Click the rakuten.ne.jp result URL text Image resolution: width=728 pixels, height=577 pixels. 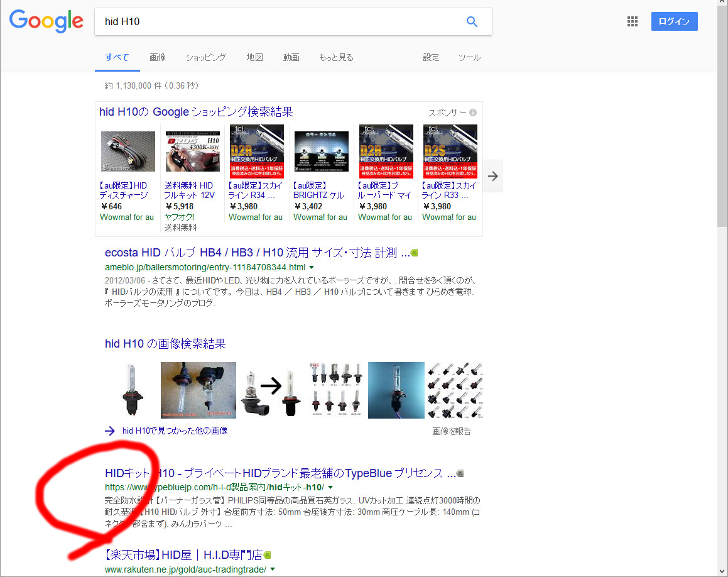point(186,569)
